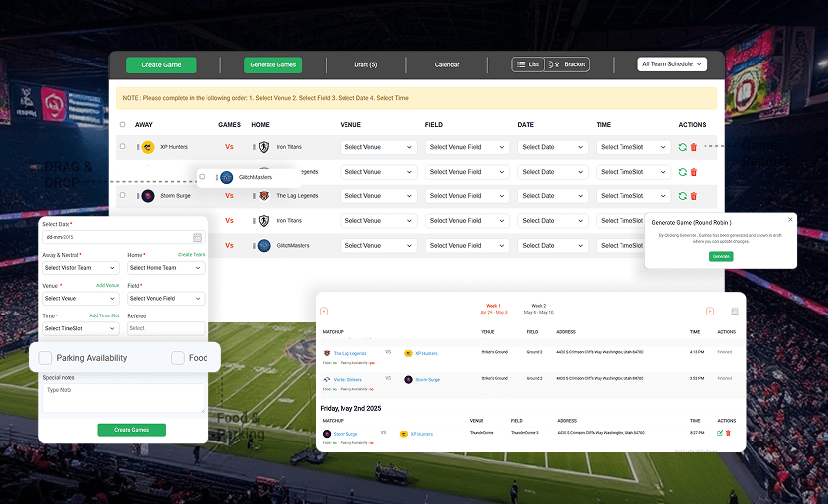Close the Generate Game (Round Robin) popup
Screen dimensions: 828x504
point(790,220)
